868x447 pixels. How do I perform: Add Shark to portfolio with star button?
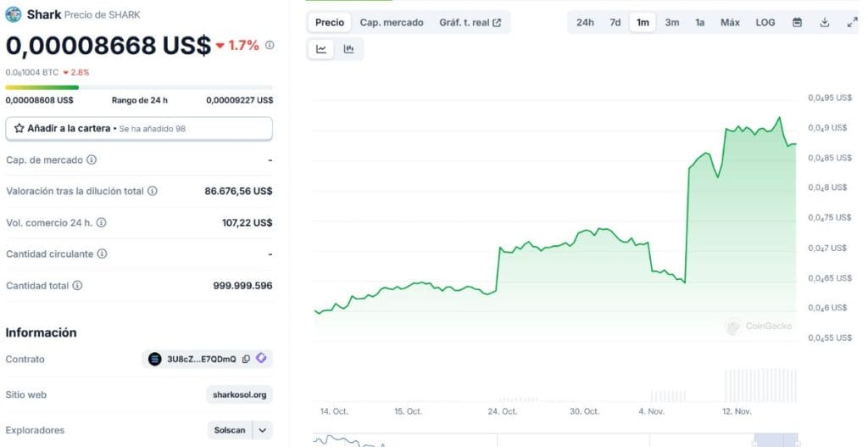(139, 129)
